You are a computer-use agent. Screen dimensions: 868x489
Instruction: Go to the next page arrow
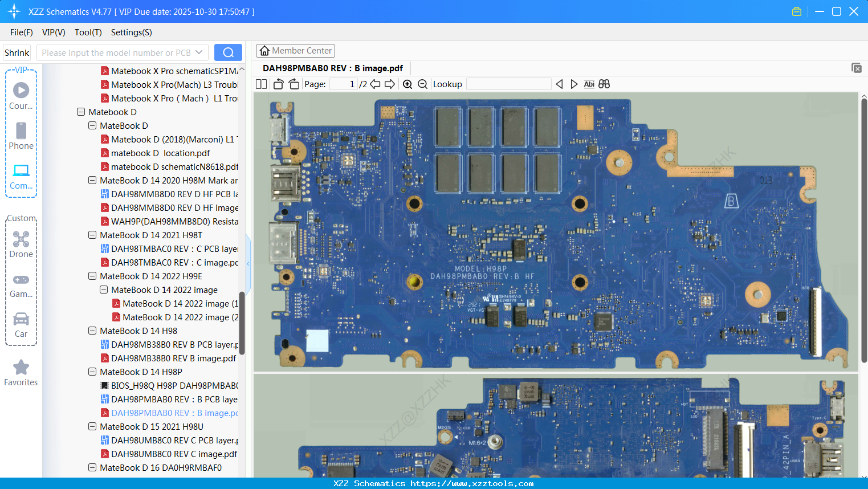coord(390,84)
